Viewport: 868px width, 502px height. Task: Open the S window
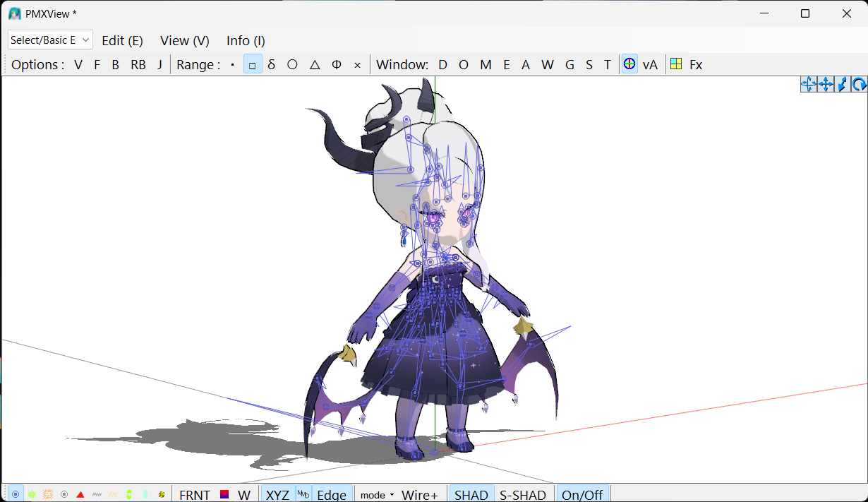point(589,65)
